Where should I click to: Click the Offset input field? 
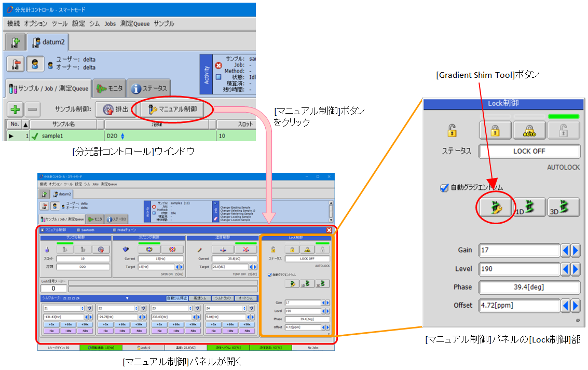[x=519, y=306]
